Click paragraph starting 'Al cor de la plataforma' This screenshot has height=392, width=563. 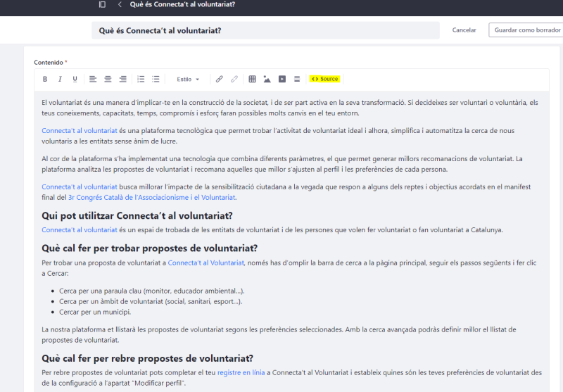coord(282,164)
